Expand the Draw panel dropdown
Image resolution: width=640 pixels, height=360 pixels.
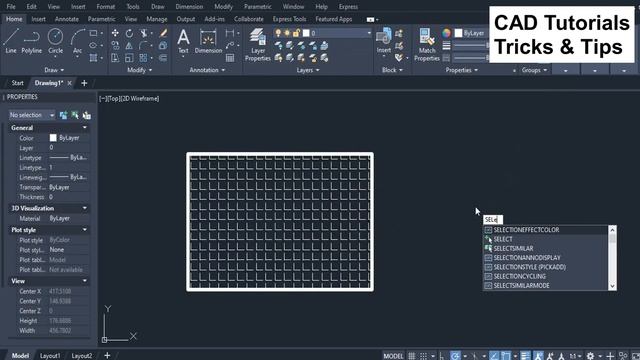(x=54, y=70)
